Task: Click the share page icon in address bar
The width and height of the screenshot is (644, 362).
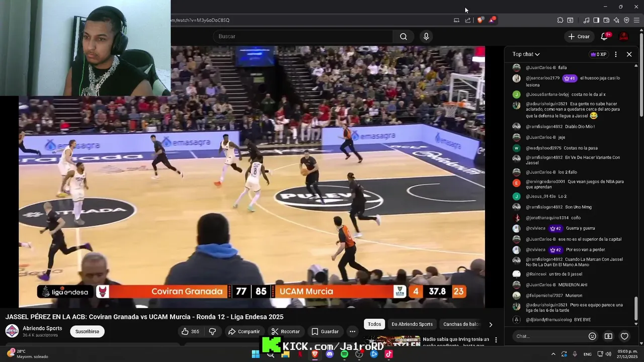Action: point(468,20)
